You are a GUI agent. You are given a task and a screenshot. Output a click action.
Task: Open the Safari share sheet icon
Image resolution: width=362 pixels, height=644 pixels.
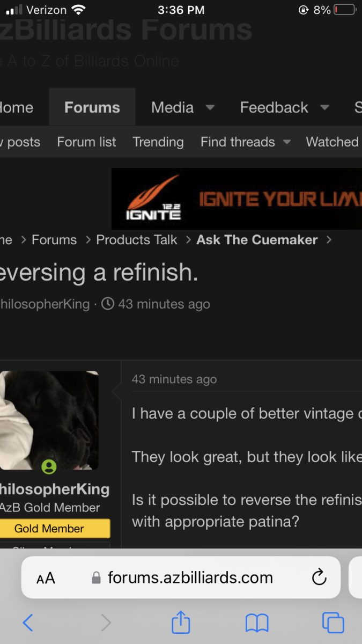click(x=181, y=621)
